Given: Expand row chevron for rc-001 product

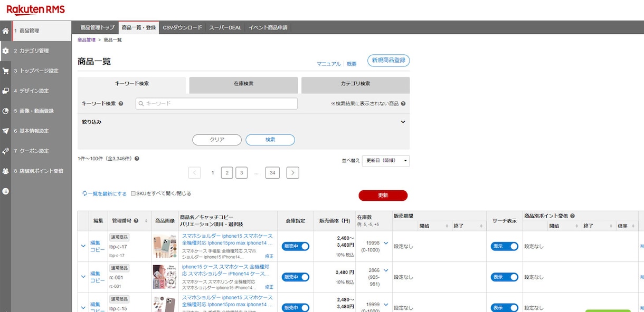Looking at the screenshot, I should 83,276.
